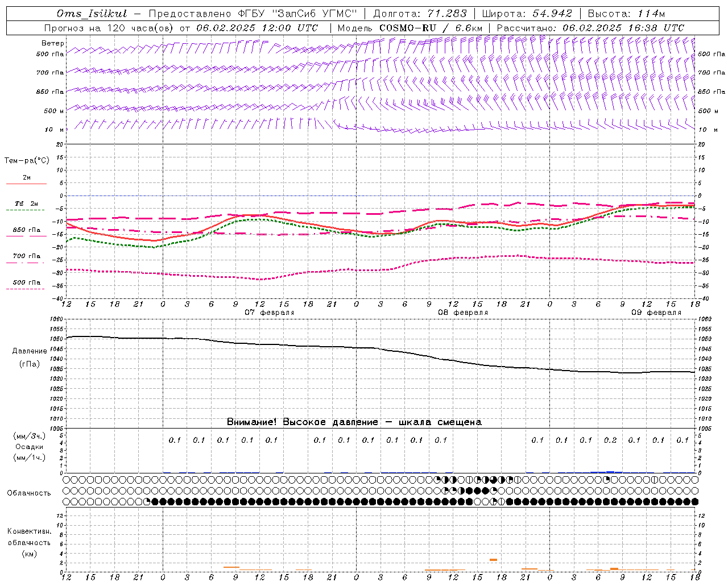Click the Конвективн. convective cloud label

[30, 531]
